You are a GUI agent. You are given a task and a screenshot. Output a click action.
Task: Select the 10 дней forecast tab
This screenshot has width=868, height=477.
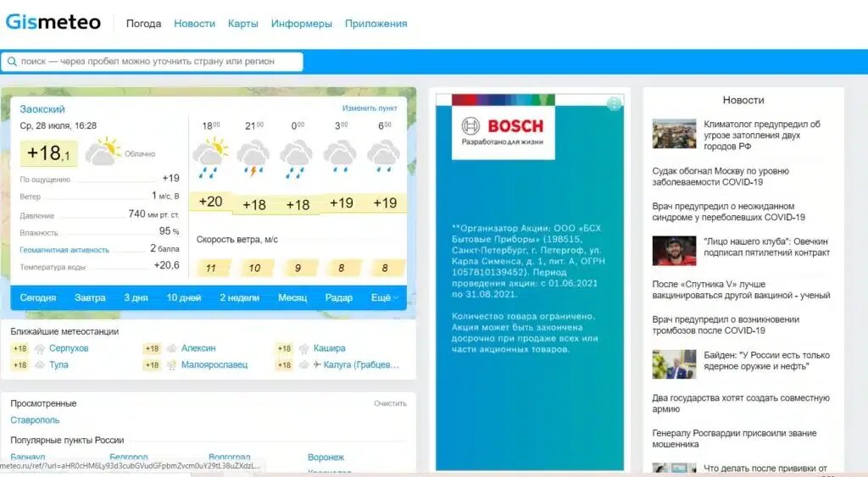(x=184, y=297)
